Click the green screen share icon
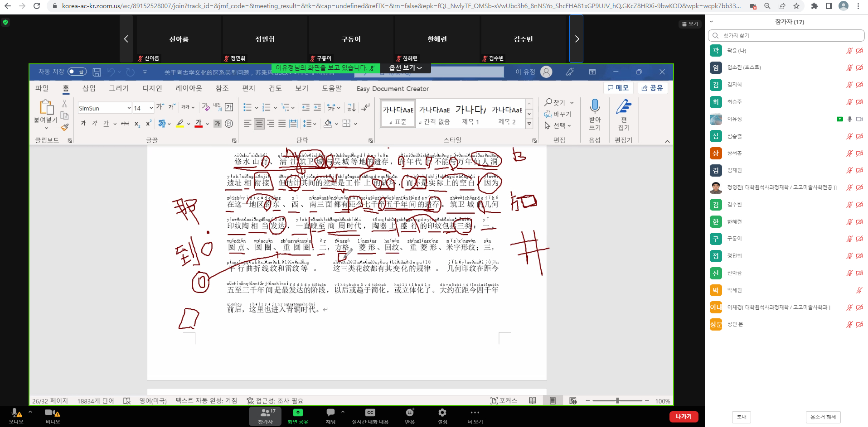The image size is (868, 427). [298, 413]
